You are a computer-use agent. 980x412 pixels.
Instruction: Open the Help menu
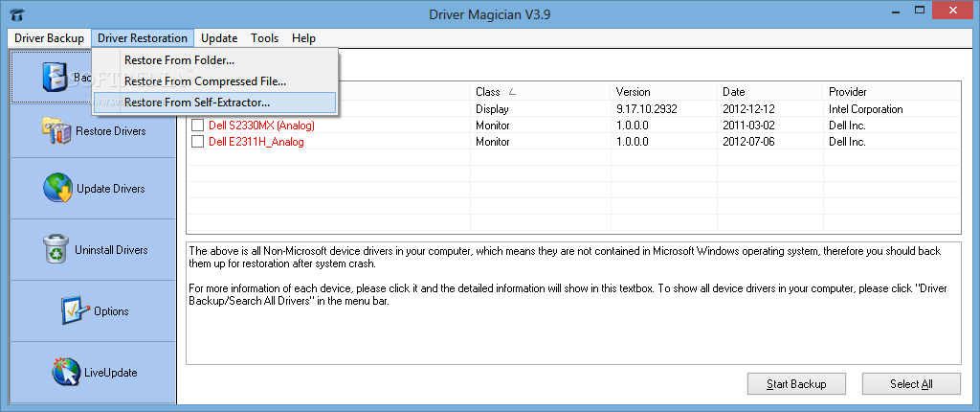(303, 38)
